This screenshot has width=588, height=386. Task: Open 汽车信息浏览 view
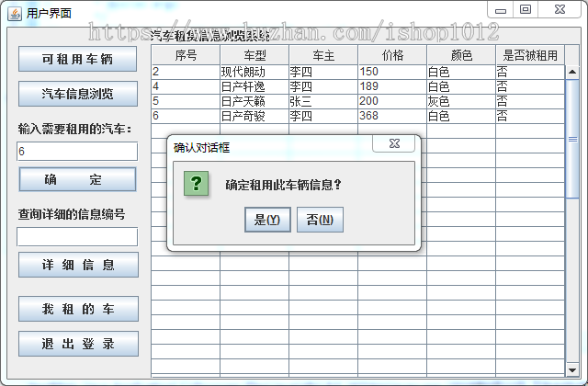click(77, 94)
